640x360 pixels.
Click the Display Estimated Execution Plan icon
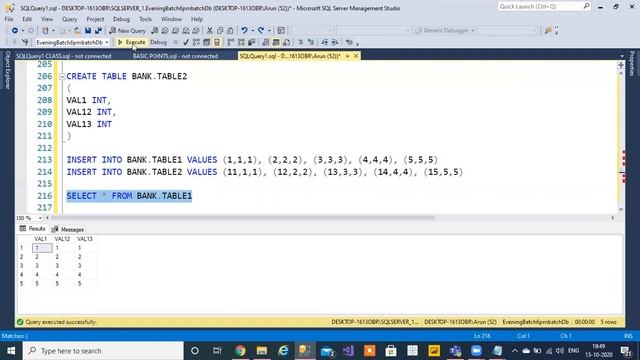[196, 42]
